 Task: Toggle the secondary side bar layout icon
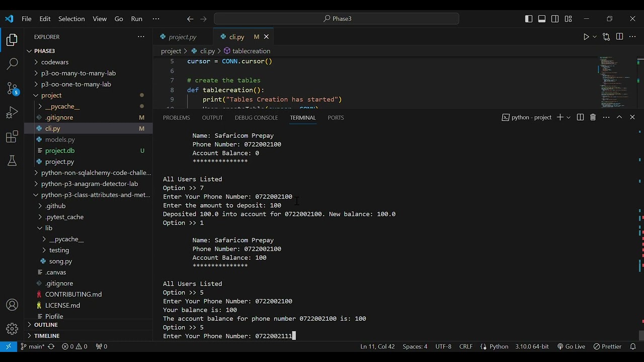[x=555, y=19]
